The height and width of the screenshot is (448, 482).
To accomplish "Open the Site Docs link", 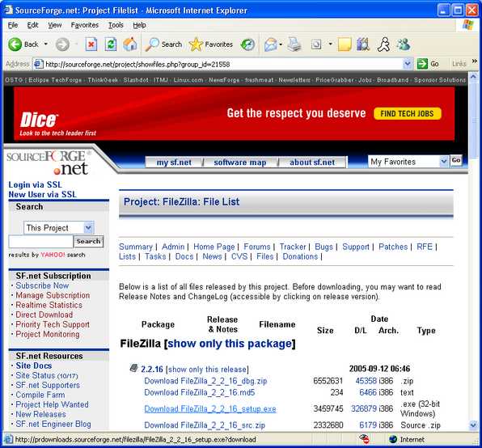I will (x=33, y=366).
